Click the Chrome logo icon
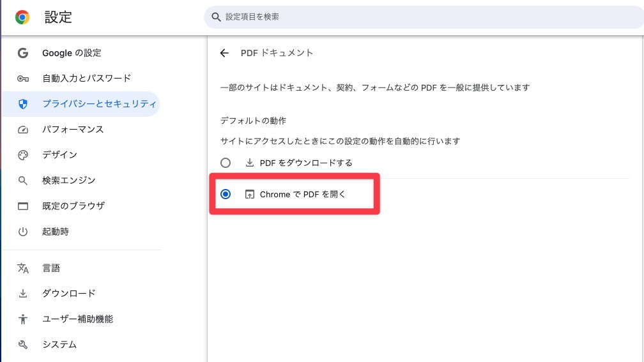This screenshot has height=362, width=644. pos(22,17)
